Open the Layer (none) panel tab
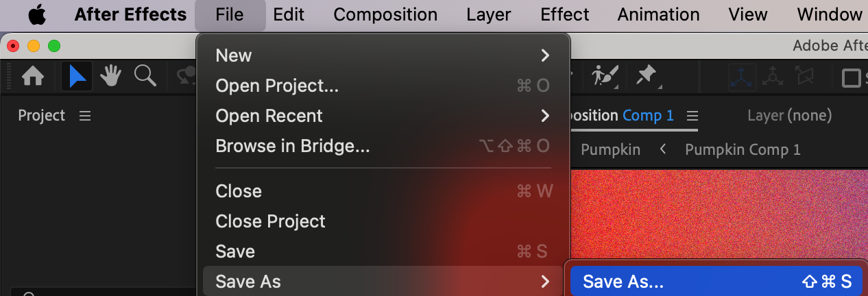This screenshot has width=868, height=296. tap(789, 116)
